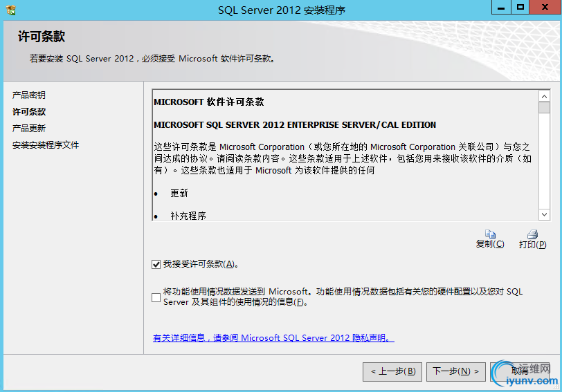Click the SQL Server setup icon in title bar
Viewport: 562px width, 392px height.
tap(11, 10)
